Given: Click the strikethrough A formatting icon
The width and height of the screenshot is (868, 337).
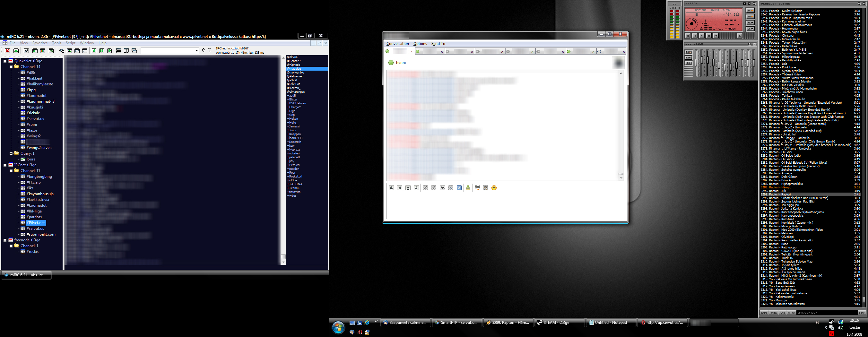Looking at the screenshot, I should pos(416,188).
